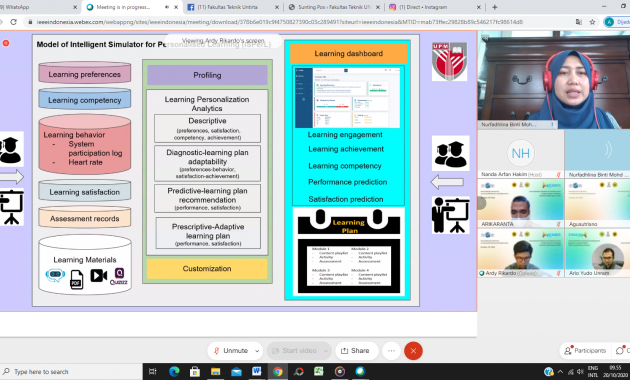Open the Mail app from the taskbar
This screenshot has width=630, height=380.
236,372
